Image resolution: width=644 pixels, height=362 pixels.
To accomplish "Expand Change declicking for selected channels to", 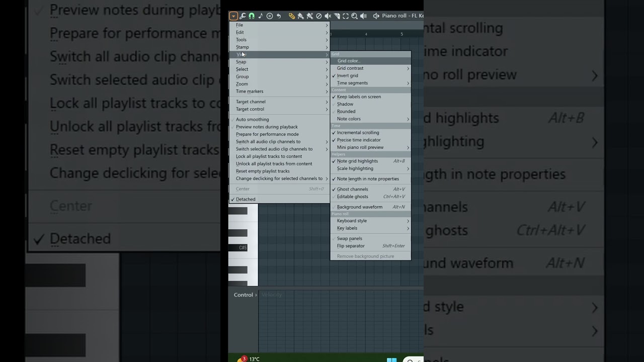I will [x=279, y=178].
